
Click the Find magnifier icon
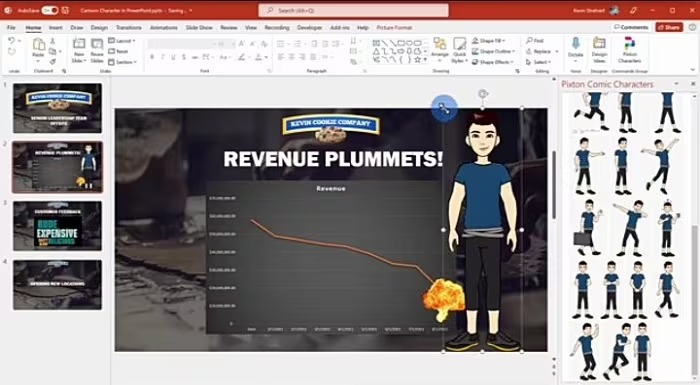click(x=529, y=41)
